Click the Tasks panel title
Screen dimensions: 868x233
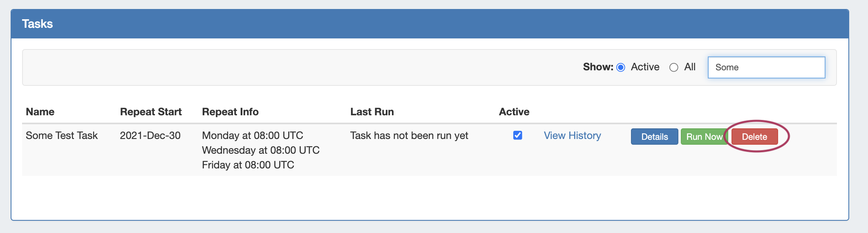click(37, 24)
